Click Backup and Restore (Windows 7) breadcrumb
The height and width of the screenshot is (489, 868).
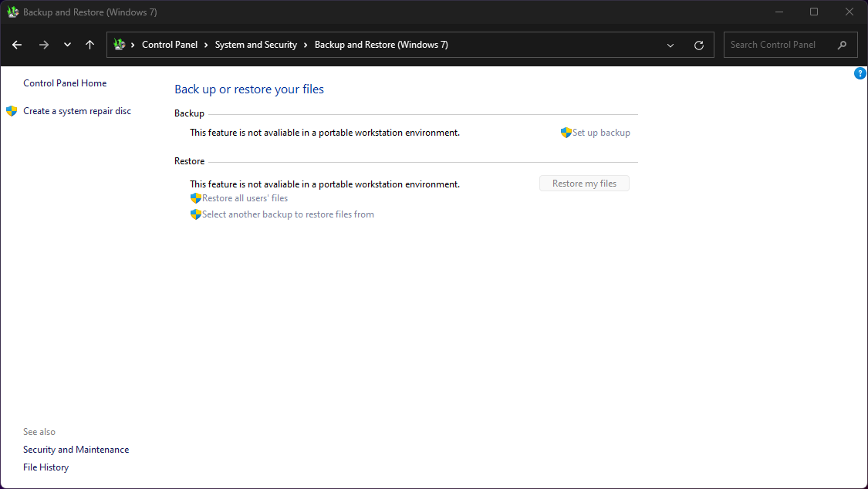381,45
